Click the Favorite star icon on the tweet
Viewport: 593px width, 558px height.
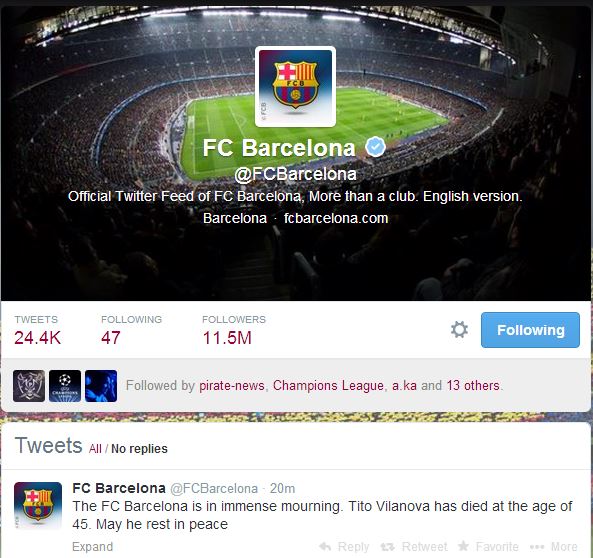click(x=463, y=546)
